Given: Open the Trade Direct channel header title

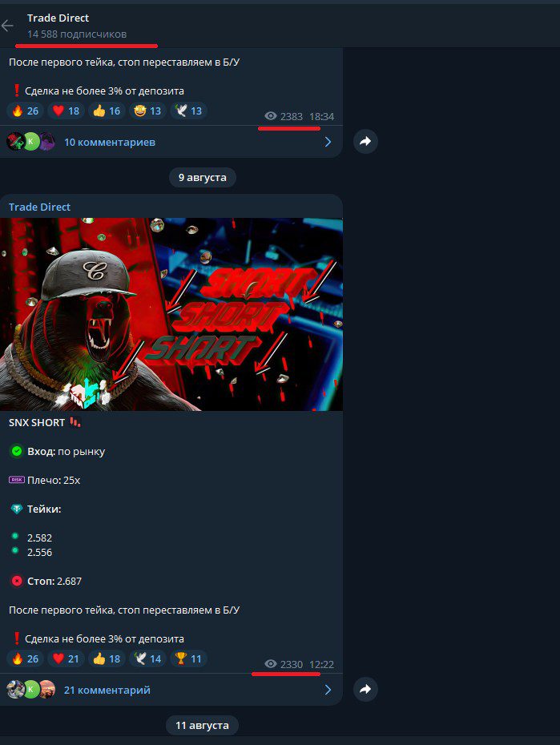Looking at the screenshot, I should point(58,18).
